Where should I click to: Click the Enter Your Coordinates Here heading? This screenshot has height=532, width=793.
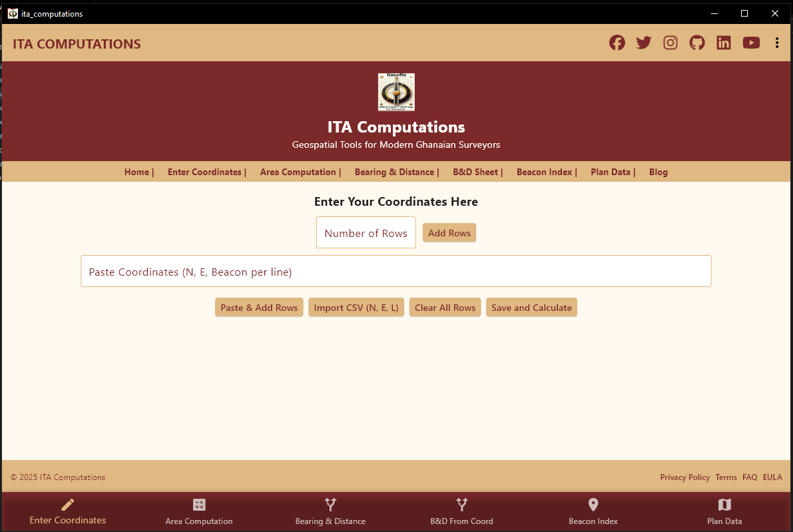click(396, 201)
